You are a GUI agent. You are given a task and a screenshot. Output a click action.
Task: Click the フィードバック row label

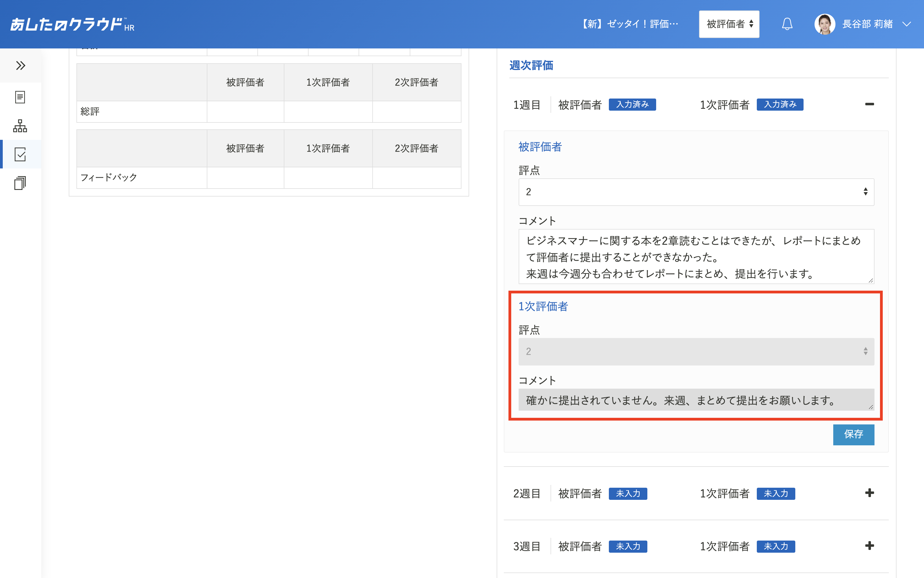109,177
